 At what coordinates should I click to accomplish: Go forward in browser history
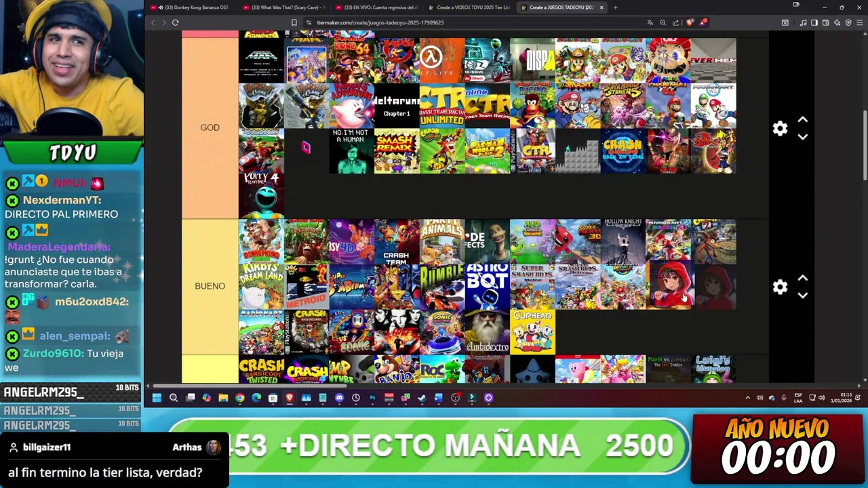163,22
